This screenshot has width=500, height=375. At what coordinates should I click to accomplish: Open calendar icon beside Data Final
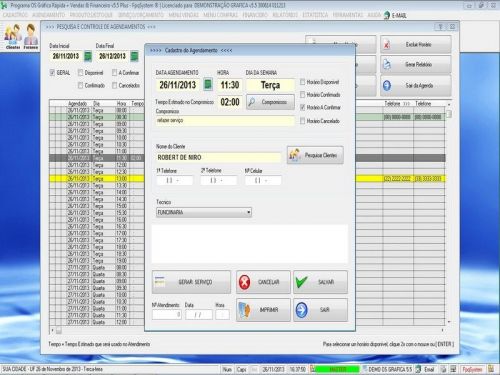pos(134,56)
